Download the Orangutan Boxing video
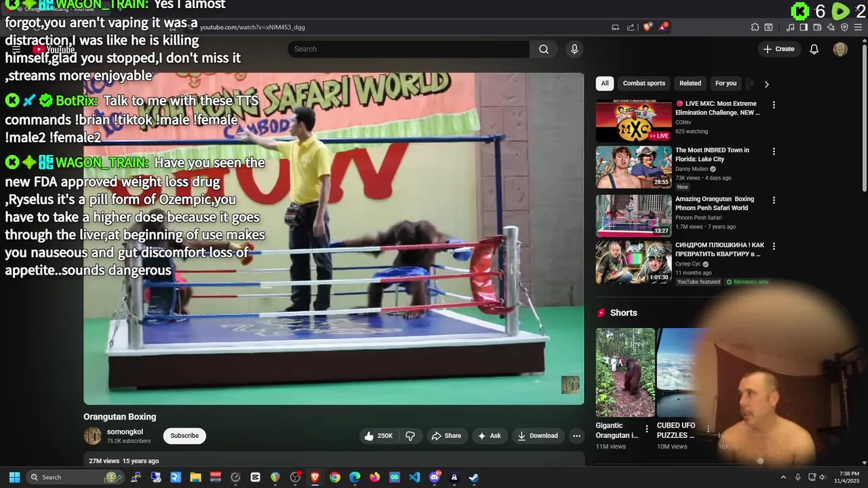This screenshot has height=488, width=868. 538,436
